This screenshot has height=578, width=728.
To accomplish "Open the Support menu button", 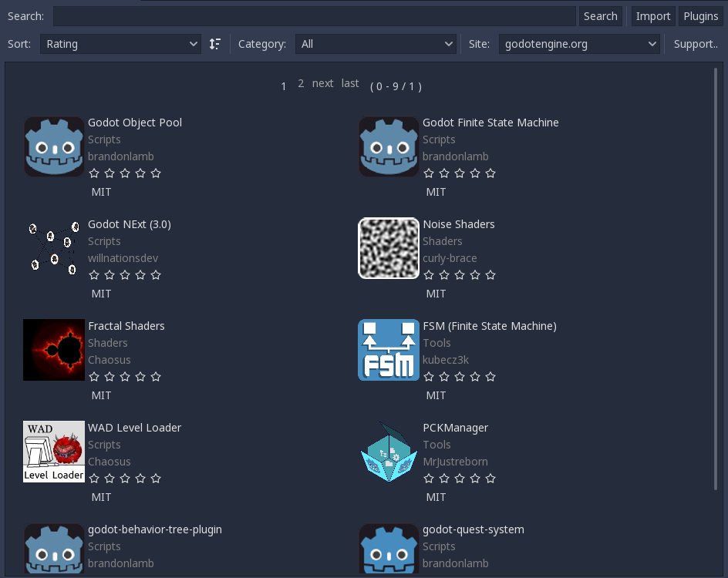I will [696, 44].
